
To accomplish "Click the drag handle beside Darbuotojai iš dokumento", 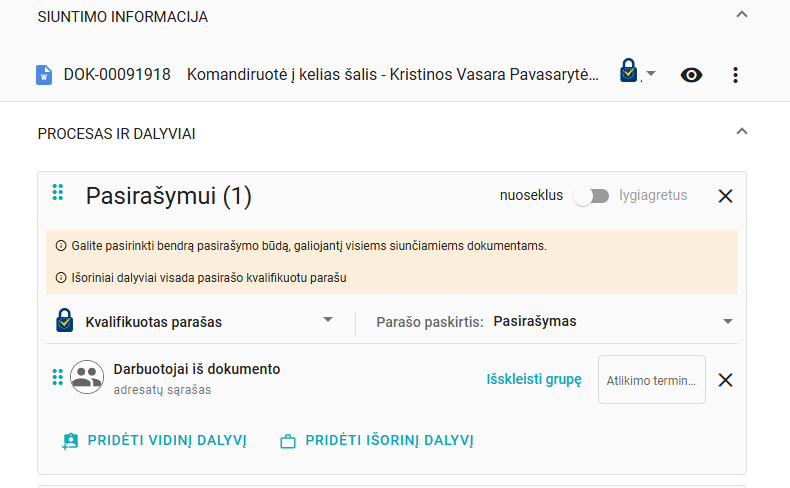I will click(x=58, y=378).
